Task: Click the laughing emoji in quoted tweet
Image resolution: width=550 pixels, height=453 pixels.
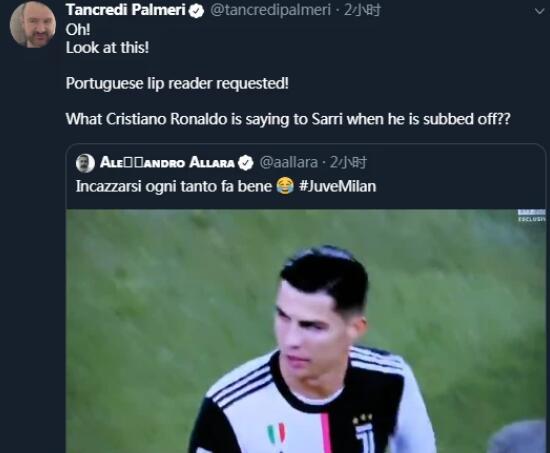Action: [285, 186]
